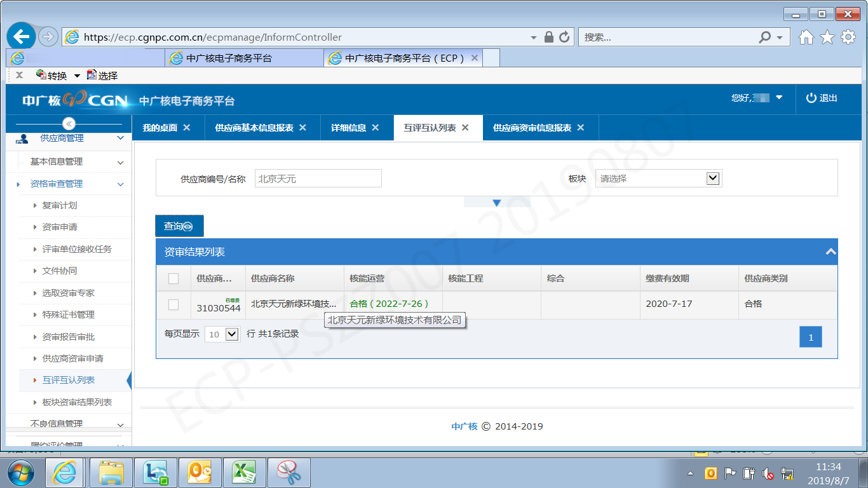
Task: Close the 供应商基本信息报表 tab
Action: point(303,128)
